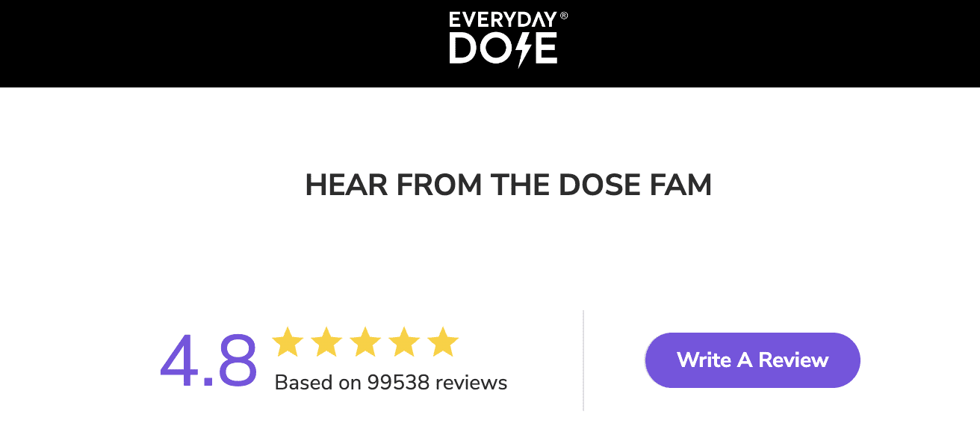Click the 99538 review count number
Viewport: 980px width, 447px height.
point(398,383)
